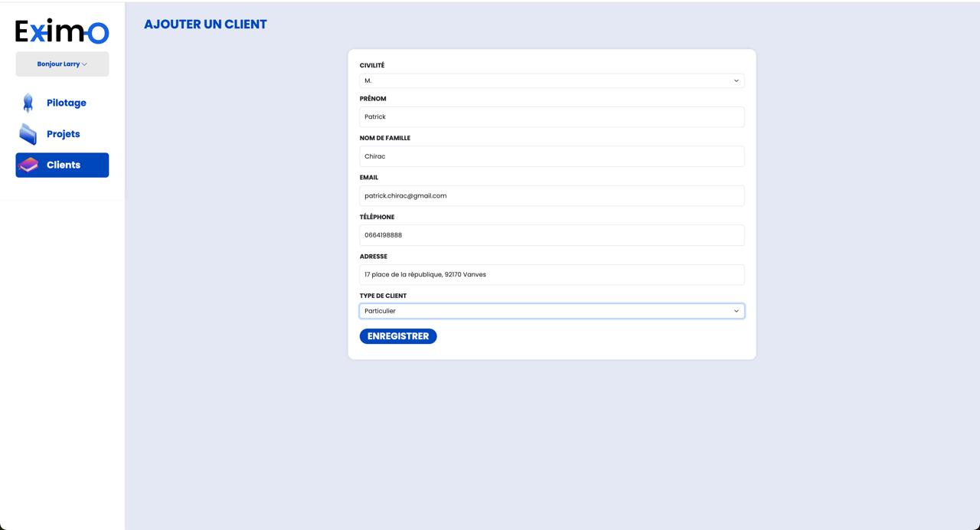Viewport: 980px width, 530px height.
Task: Open the Civilité dropdown
Action: (552, 80)
